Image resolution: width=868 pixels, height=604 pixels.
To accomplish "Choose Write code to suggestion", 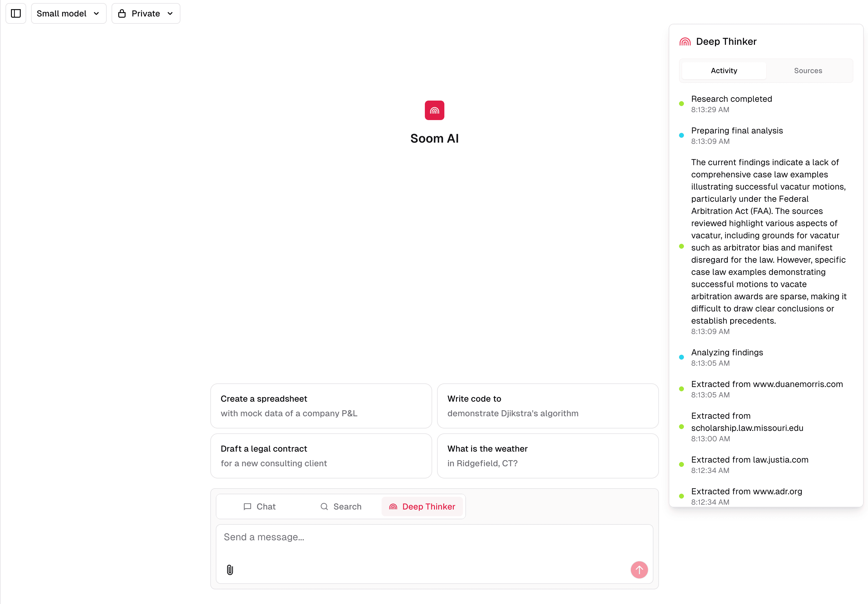I will (547, 406).
